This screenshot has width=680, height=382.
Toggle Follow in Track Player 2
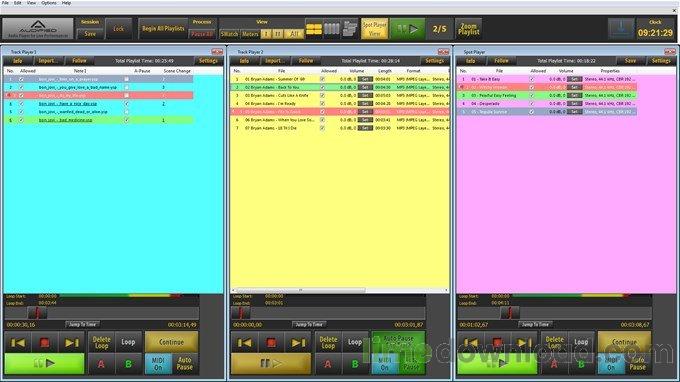pyautogui.click(x=306, y=61)
